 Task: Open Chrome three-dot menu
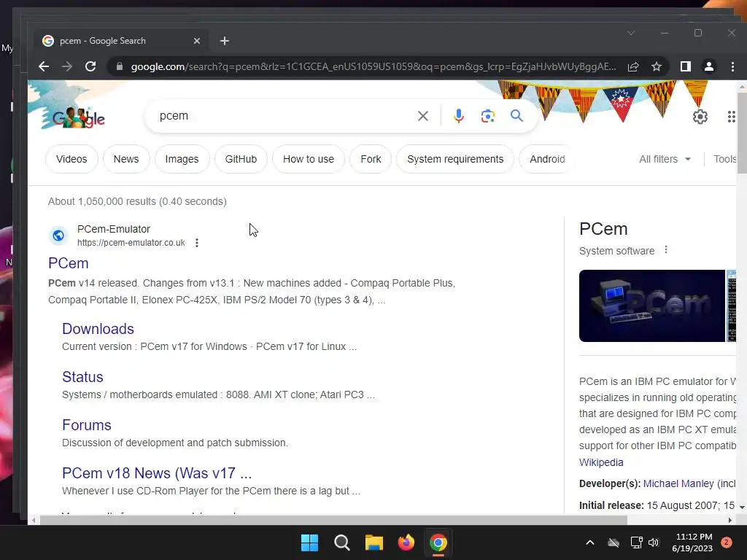pos(732,66)
